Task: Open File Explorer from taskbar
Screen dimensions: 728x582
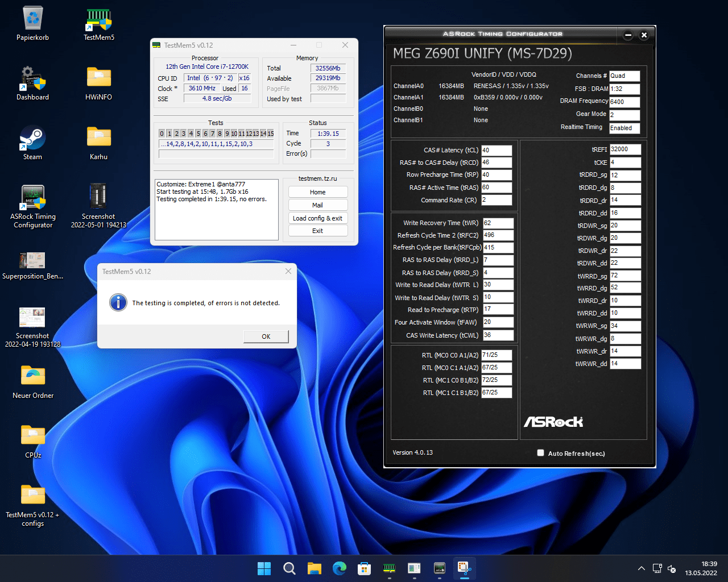Action: (x=315, y=568)
